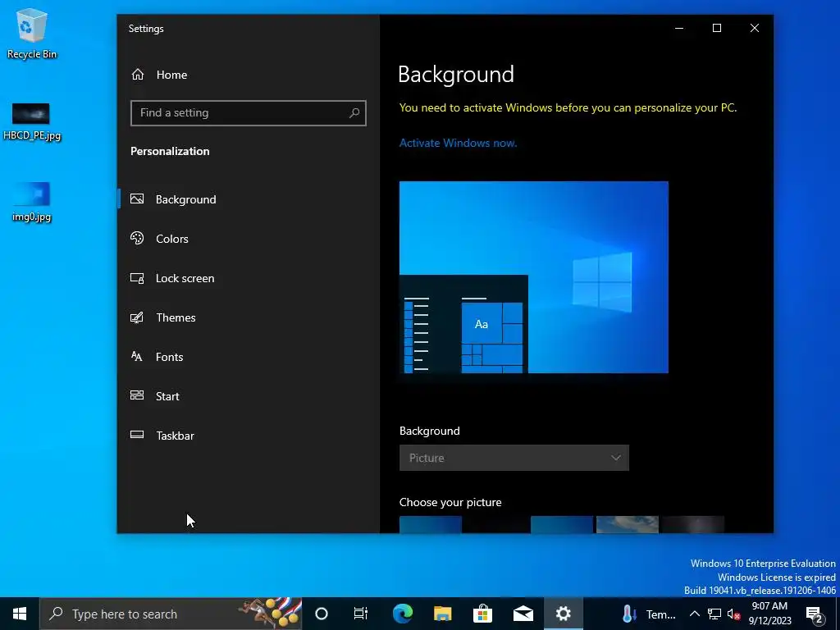Image resolution: width=840 pixels, height=630 pixels.
Task: Open the weather temperature widget in the taskbar
Action: [x=649, y=614]
